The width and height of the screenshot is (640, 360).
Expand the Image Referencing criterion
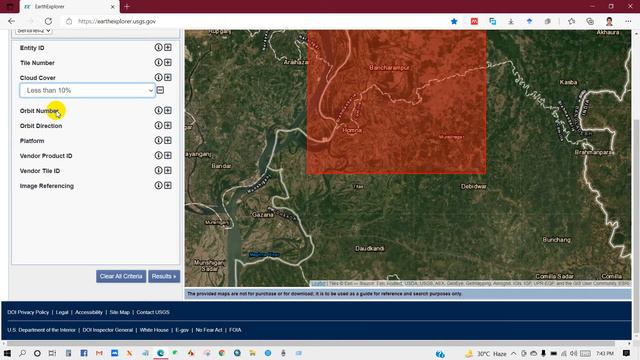168,186
